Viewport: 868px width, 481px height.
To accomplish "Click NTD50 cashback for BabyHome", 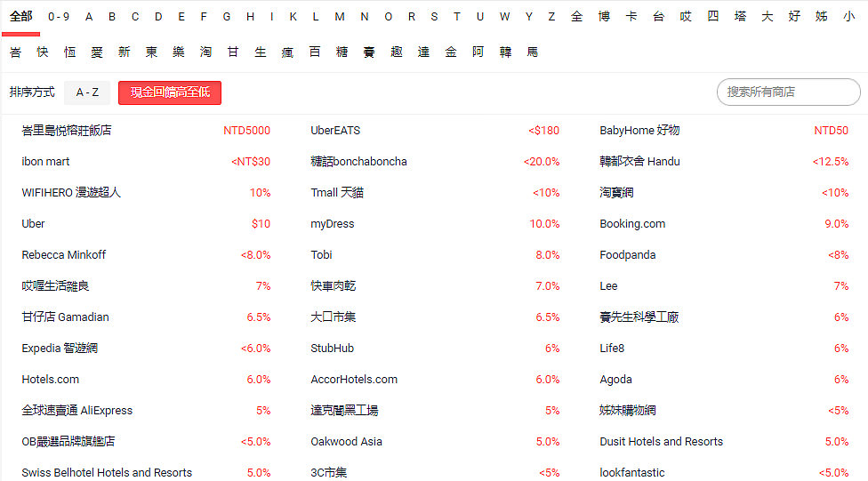I will pyautogui.click(x=831, y=131).
